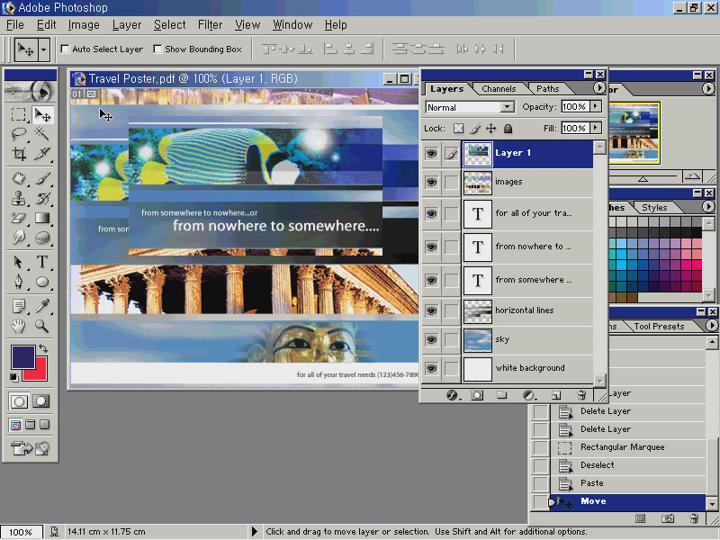
Task: Delete layer with trash icon in Layers panel
Action: tap(582, 395)
